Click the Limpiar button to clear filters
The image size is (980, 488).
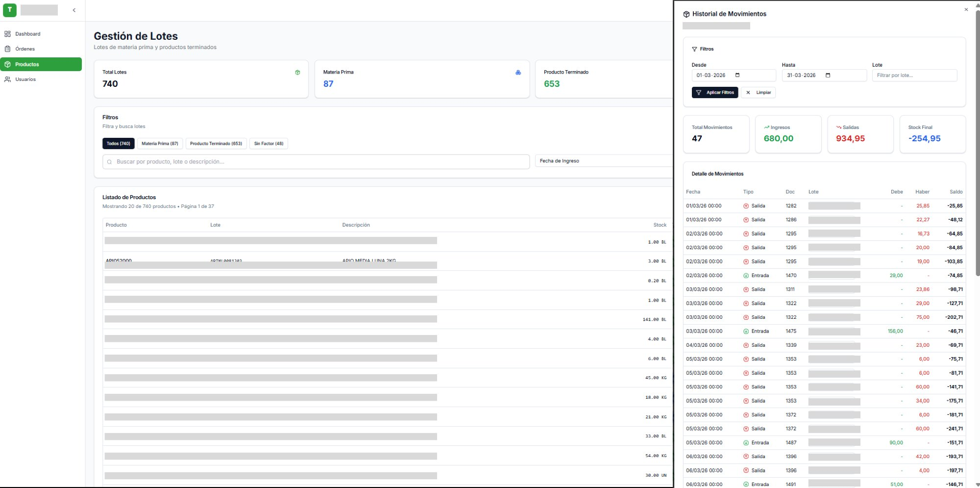(758, 93)
